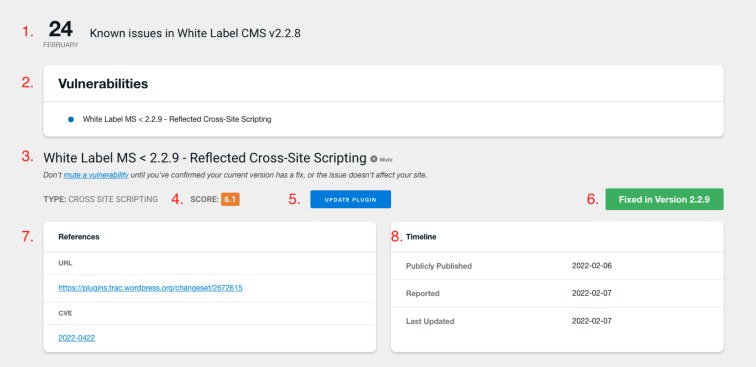The image size is (756, 367).
Task: Open the CVE 2022-0422 link
Action: [x=77, y=338]
